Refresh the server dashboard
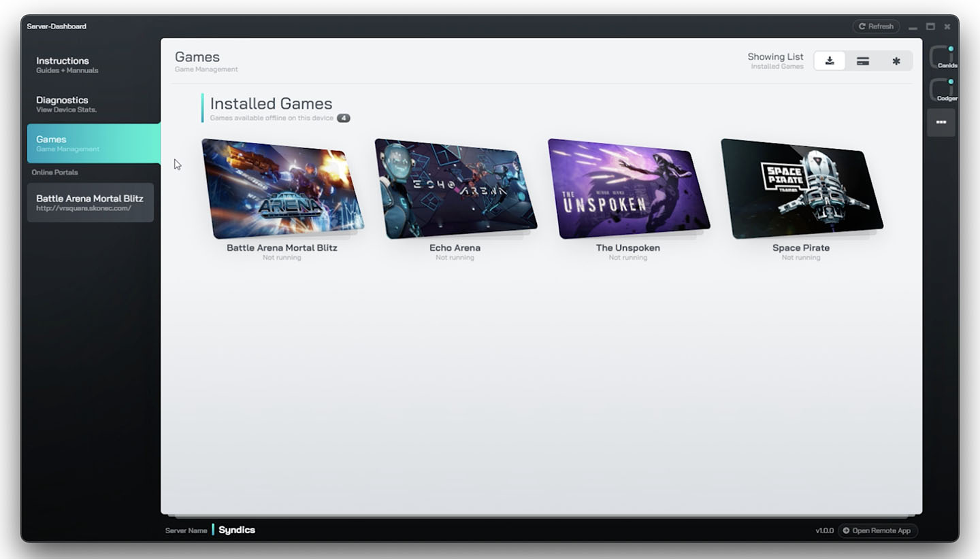980x559 pixels. (876, 27)
